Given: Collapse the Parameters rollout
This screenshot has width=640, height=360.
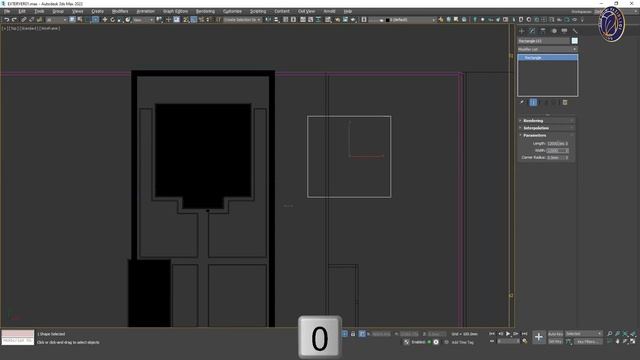Looking at the screenshot, I should [547, 136].
